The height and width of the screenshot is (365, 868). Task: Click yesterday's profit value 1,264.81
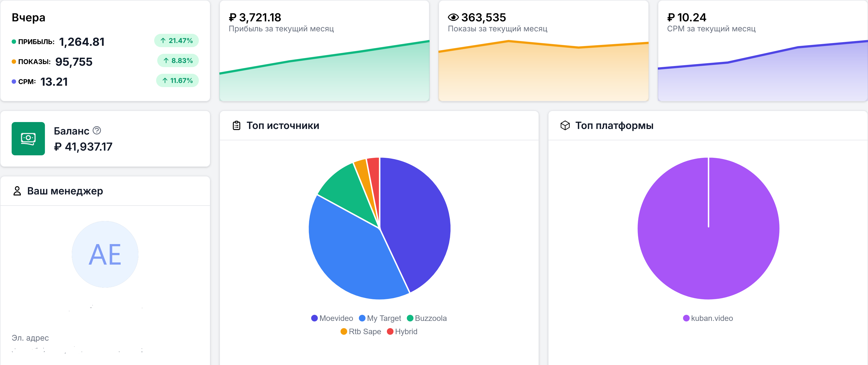tap(82, 42)
